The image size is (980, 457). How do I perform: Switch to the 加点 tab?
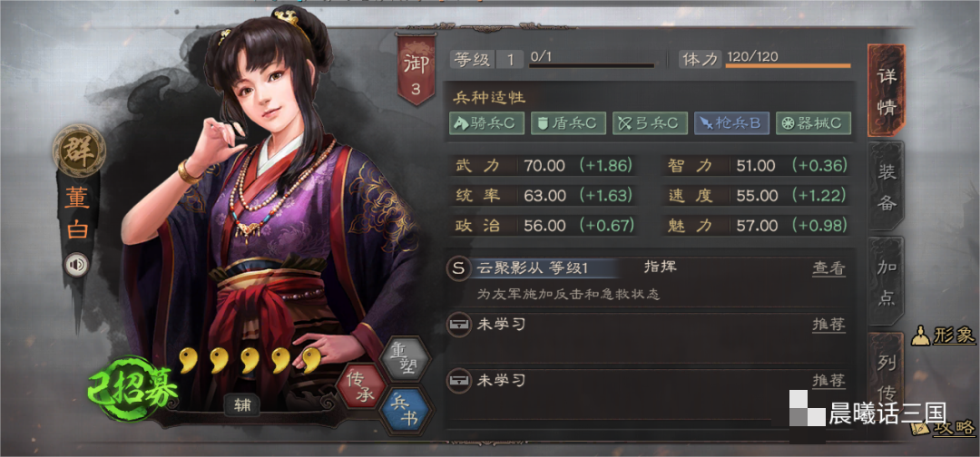[x=887, y=282]
